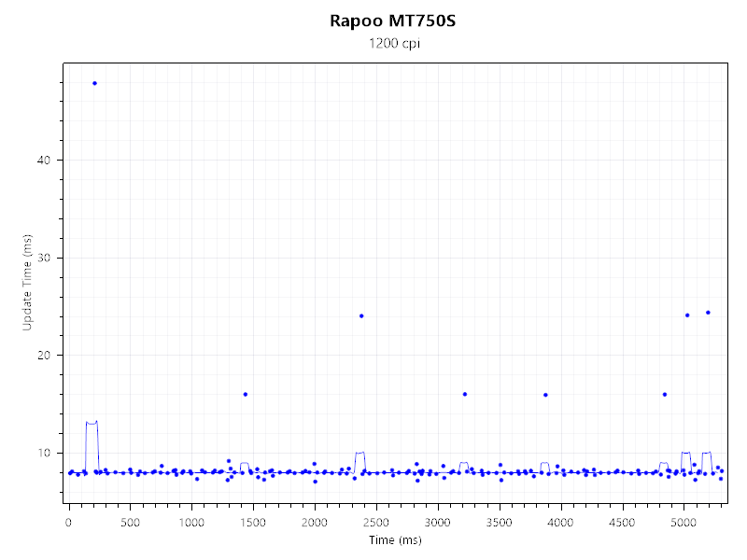Select the 16 ms data point near 3200 ms
Screen dimensions: 747x560
pyautogui.click(x=465, y=394)
